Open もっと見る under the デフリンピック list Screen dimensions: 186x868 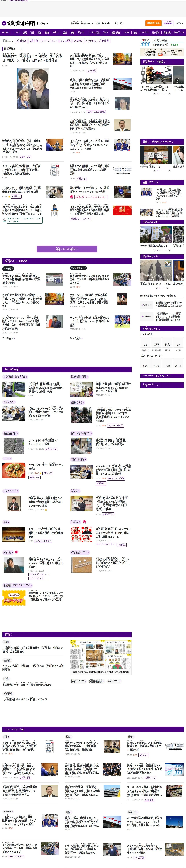pos(76,338)
